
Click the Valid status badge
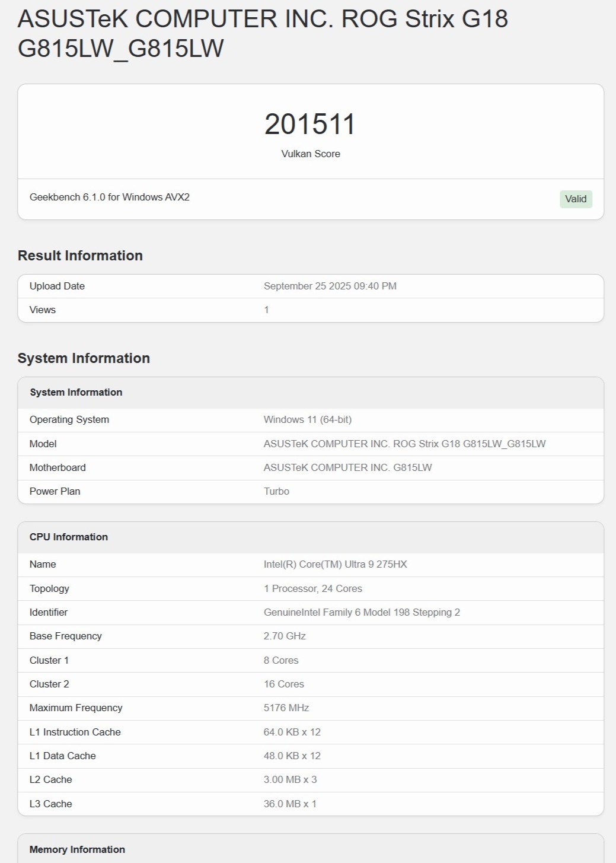pyautogui.click(x=576, y=199)
